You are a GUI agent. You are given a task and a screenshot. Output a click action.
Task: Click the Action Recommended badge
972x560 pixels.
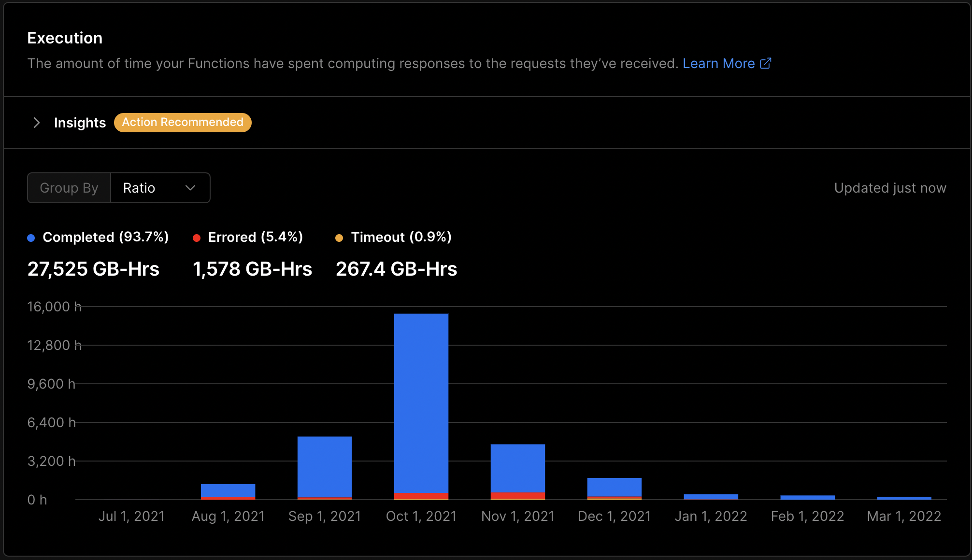click(183, 122)
